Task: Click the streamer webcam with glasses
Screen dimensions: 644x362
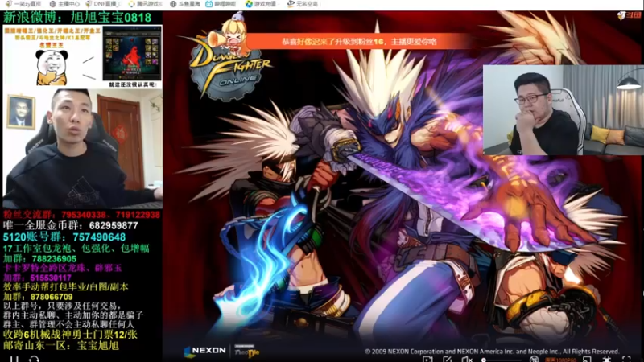Action: 563,110
